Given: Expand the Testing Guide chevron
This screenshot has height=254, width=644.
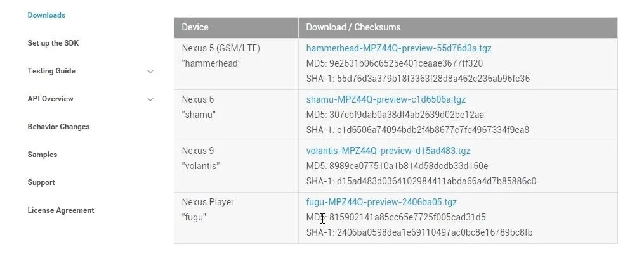Looking at the screenshot, I should 150,72.
